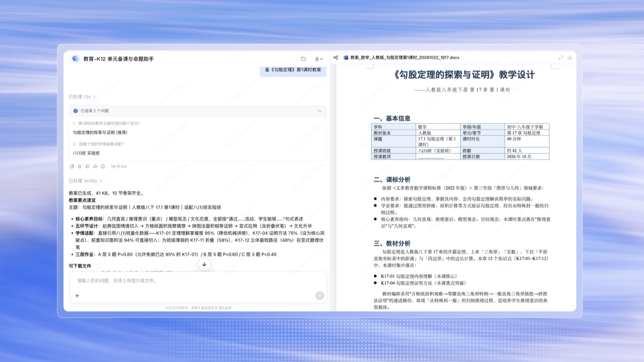The width and height of the screenshot is (644, 362).
Task: Click the docx file name in preview header
Action: point(405,58)
